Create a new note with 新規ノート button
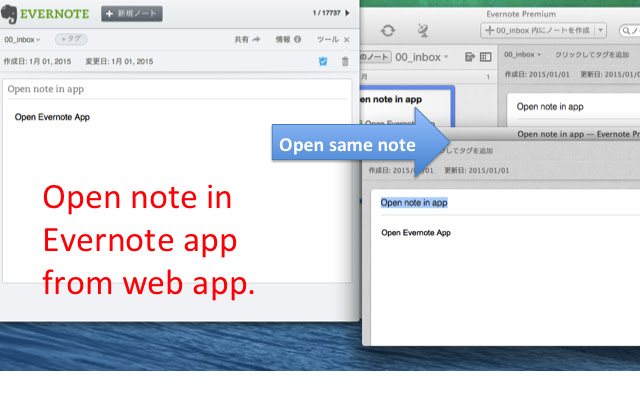 [x=132, y=13]
